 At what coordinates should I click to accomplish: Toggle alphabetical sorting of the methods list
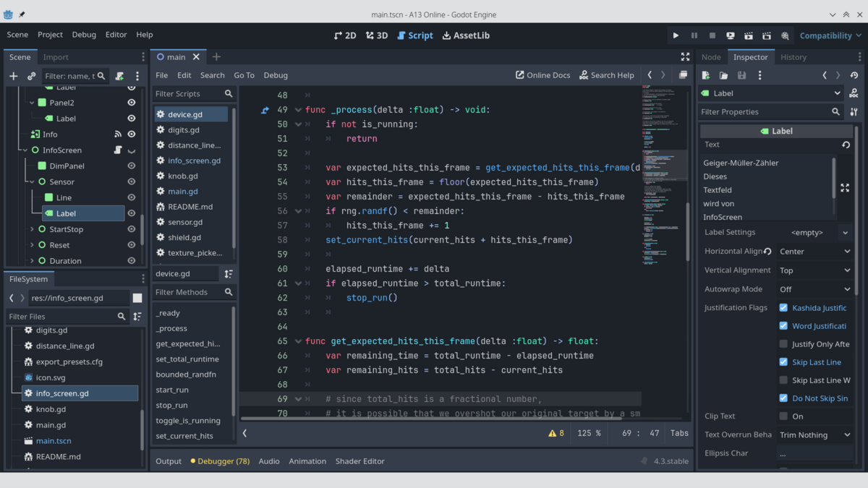click(x=229, y=274)
